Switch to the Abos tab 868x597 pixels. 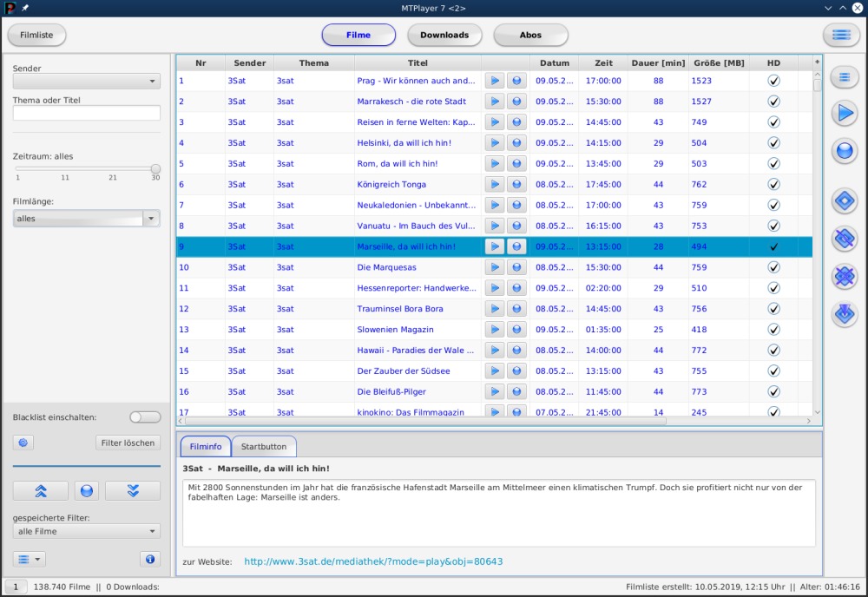click(x=530, y=35)
